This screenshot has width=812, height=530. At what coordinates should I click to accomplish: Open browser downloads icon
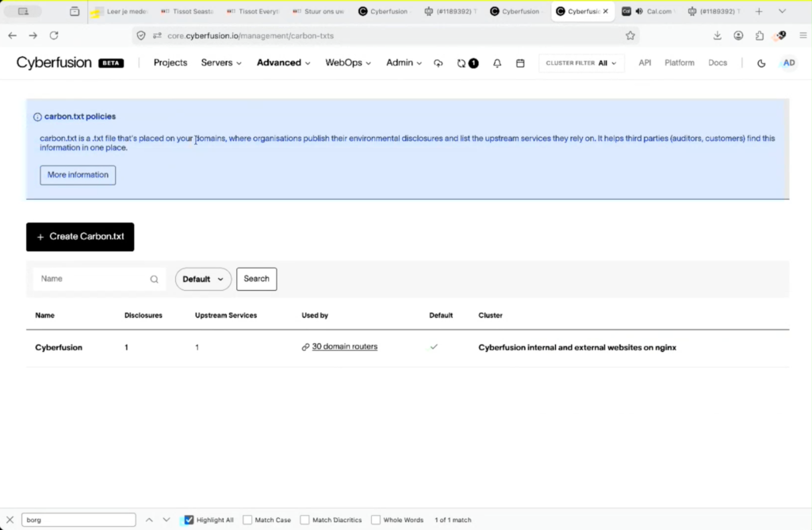717,36
